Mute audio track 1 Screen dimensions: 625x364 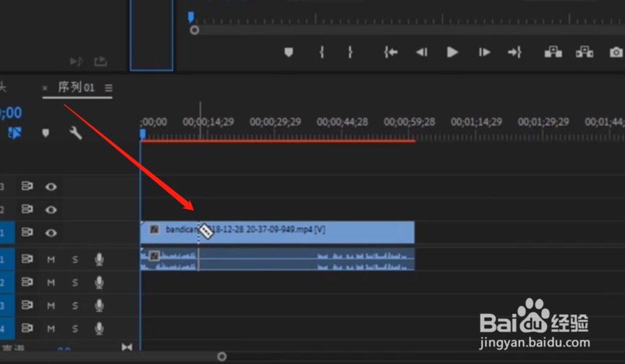tap(51, 260)
